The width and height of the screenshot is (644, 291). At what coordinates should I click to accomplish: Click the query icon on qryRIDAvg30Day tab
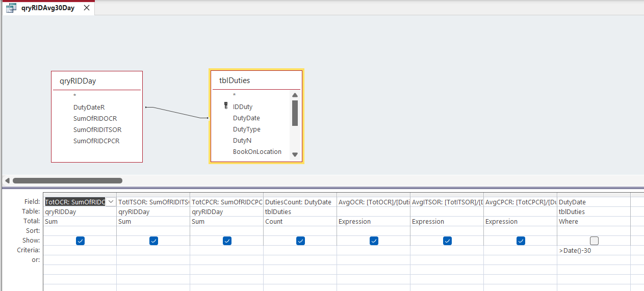(11, 8)
